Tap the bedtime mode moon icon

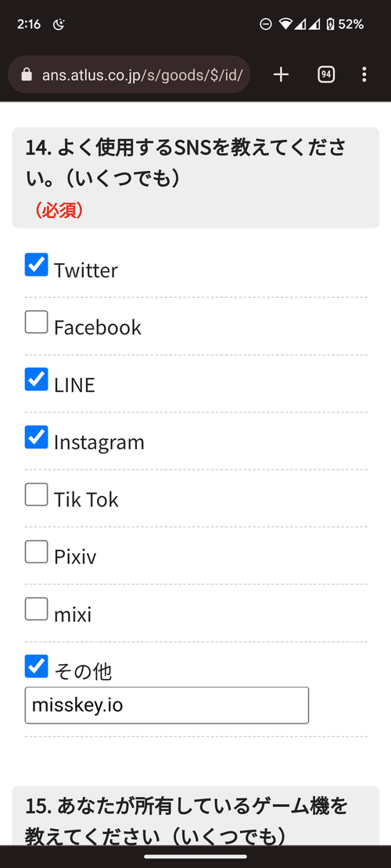pyautogui.click(x=58, y=23)
